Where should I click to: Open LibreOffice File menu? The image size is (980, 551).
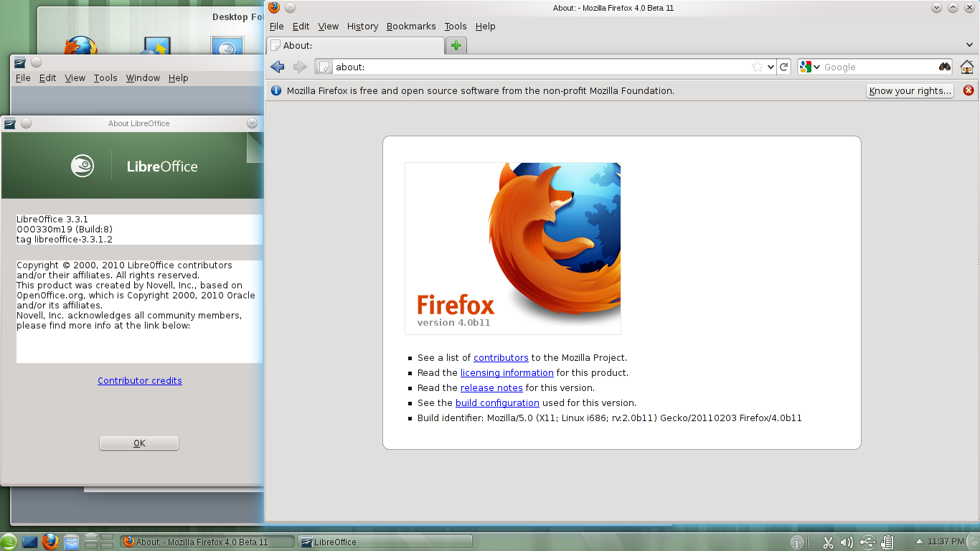tap(23, 77)
